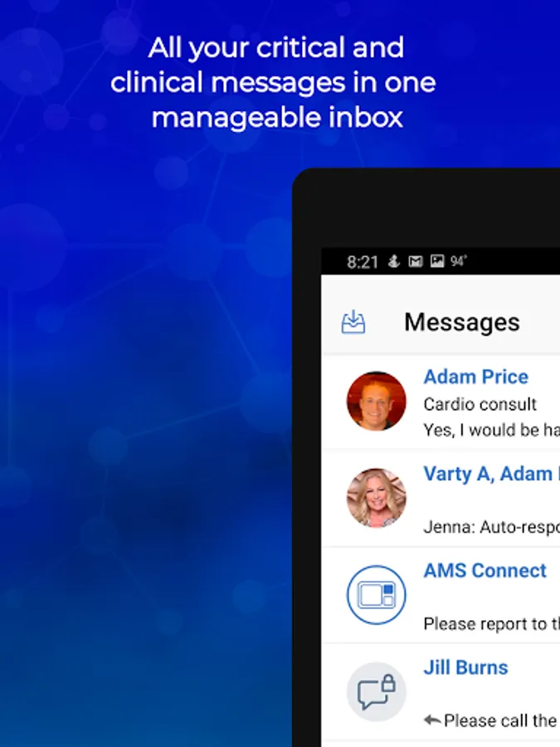Tap the 94° temperature indicator in status bar

pyautogui.click(x=459, y=261)
